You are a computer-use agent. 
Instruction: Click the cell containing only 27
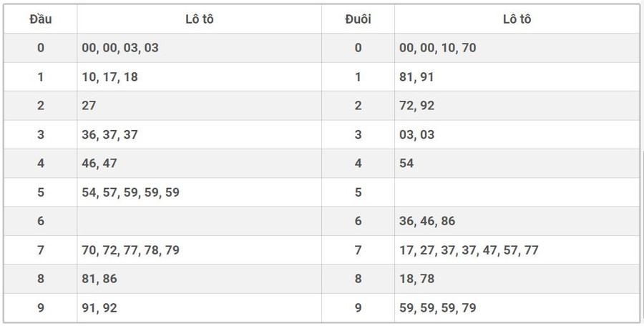pyautogui.click(x=89, y=106)
